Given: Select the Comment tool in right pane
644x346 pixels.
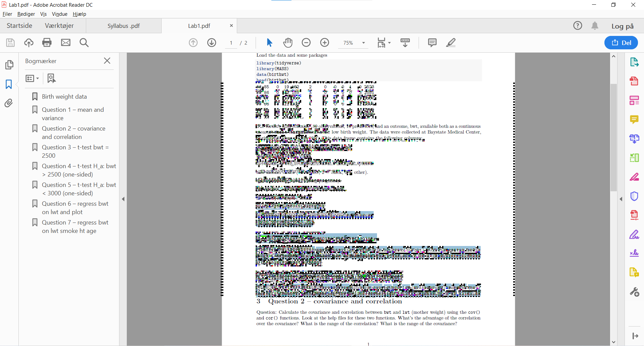Looking at the screenshot, I should tap(634, 119).
